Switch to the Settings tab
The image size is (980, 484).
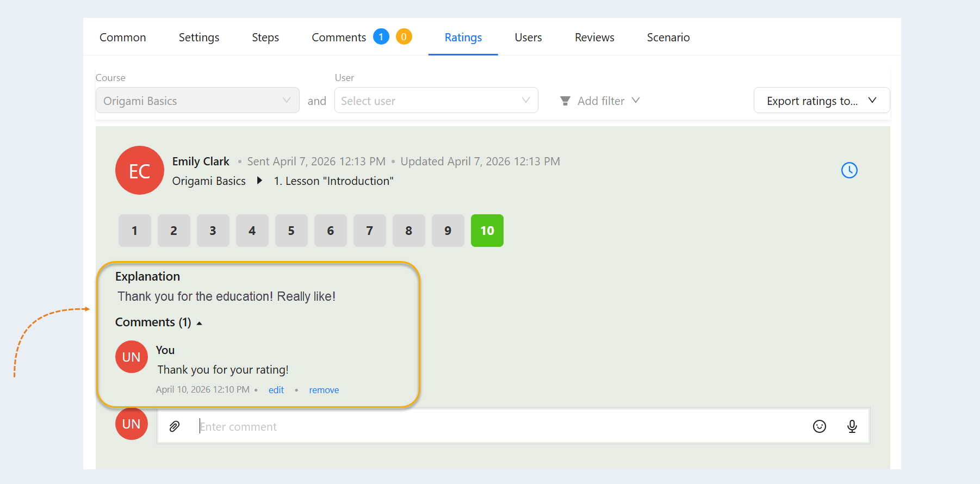tap(199, 38)
